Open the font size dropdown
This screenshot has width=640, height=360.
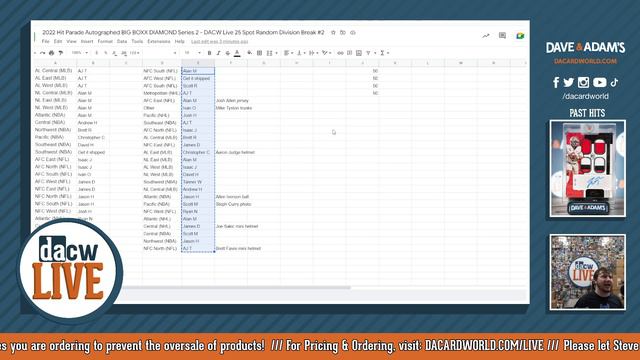click(x=192, y=53)
